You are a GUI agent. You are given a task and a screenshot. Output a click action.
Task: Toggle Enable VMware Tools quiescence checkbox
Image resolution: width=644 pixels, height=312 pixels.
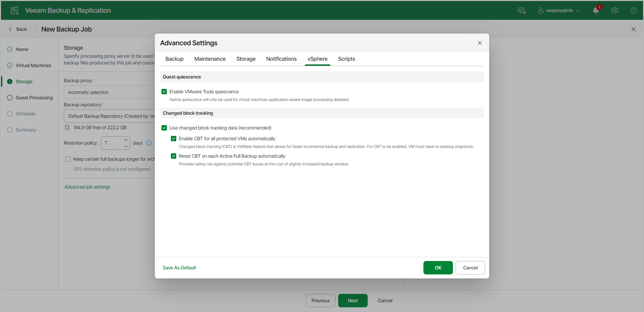164,92
